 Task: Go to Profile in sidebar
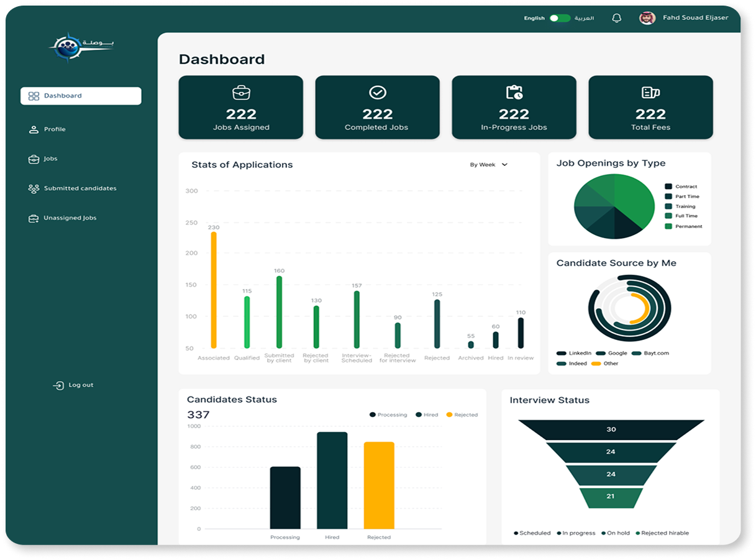point(55,129)
